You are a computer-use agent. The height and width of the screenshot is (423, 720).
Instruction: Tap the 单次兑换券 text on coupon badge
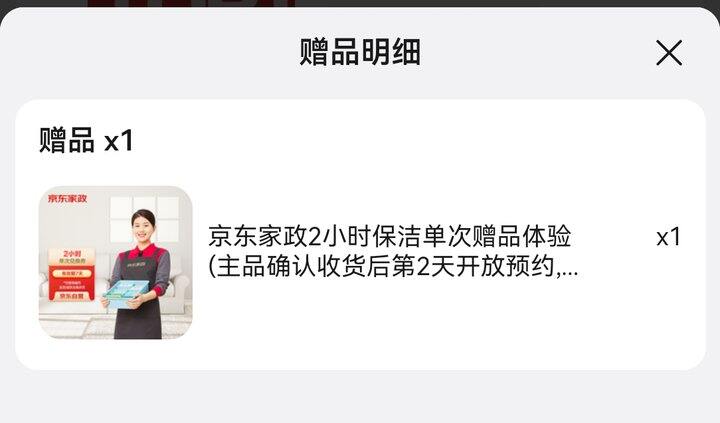[72, 261]
